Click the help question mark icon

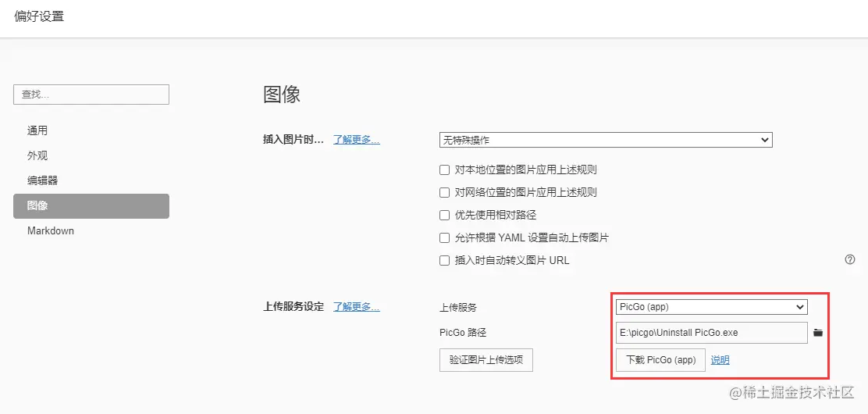click(850, 259)
